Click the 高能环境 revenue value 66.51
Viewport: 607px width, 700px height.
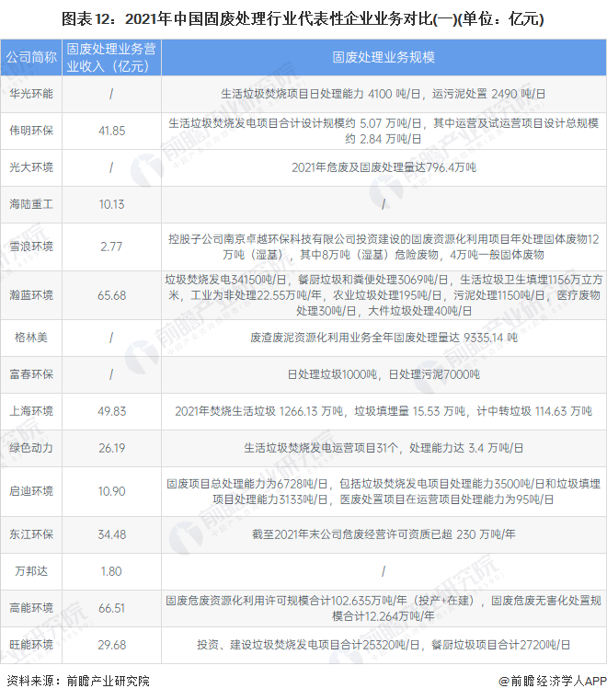(110, 608)
